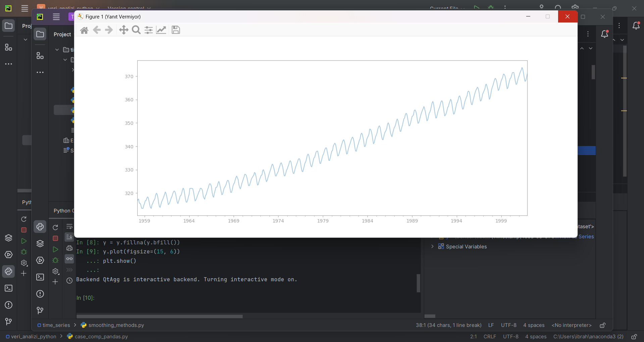The height and width of the screenshot is (342, 644).
Task: Open Configure subplots sliders icon
Action: pyautogui.click(x=149, y=30)
